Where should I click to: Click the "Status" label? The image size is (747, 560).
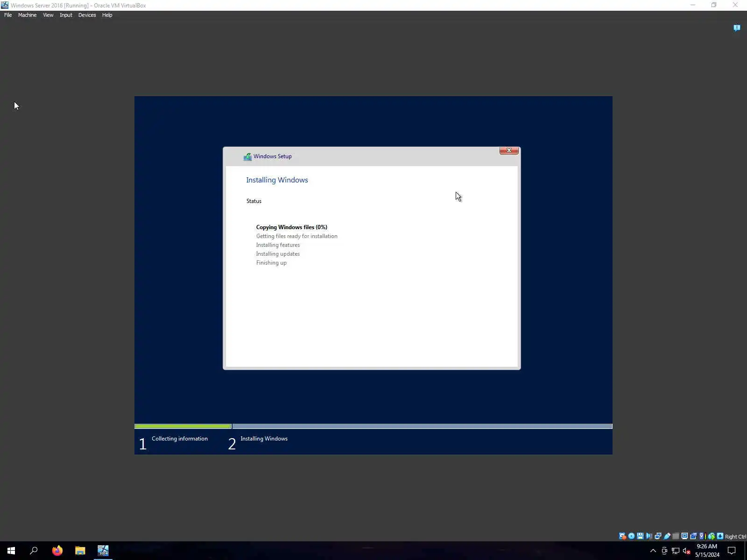pyautogui.click(x=254, y=201)
